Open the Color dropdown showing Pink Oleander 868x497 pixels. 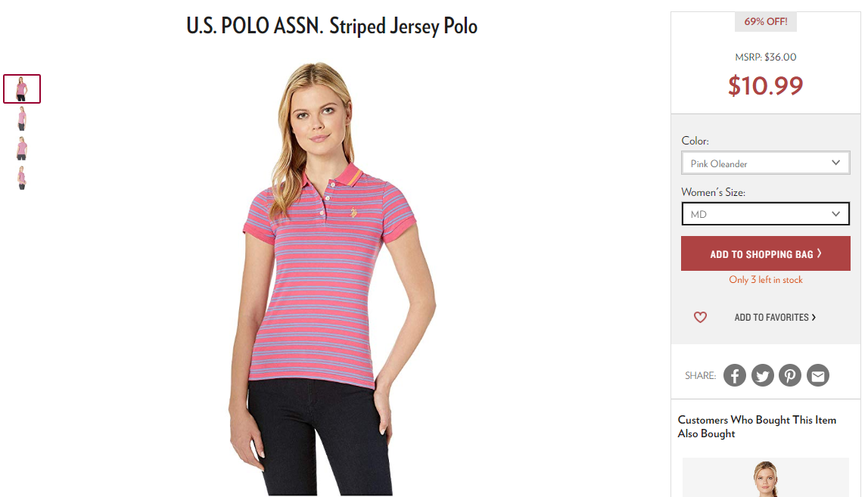pos(766,163)
